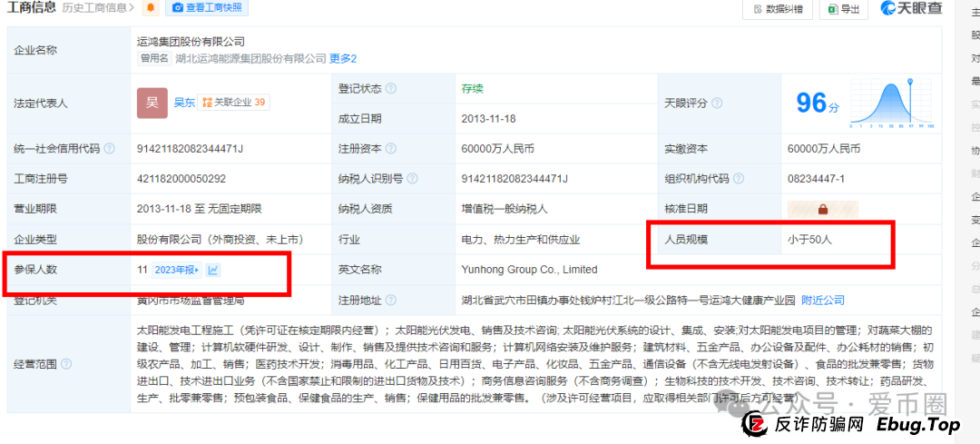The image size is (980, 444).
Task: Click former name 湖北运鸿能源集团股份有限公司
Action: pos(250,59)
